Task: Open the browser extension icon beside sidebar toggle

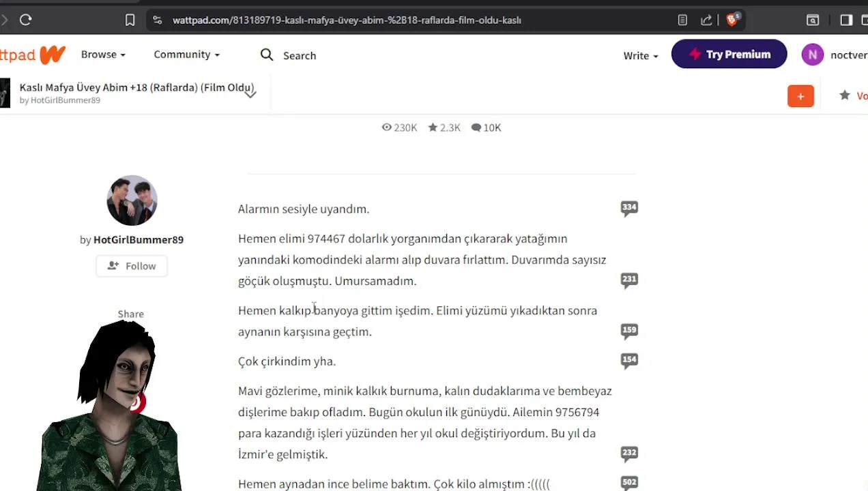Action: (x=813, y=20)
